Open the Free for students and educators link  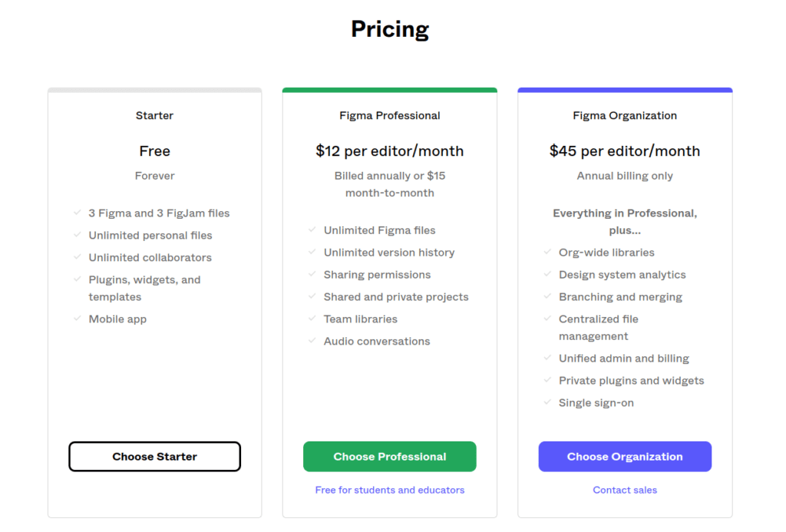click(x=389, y=490)
